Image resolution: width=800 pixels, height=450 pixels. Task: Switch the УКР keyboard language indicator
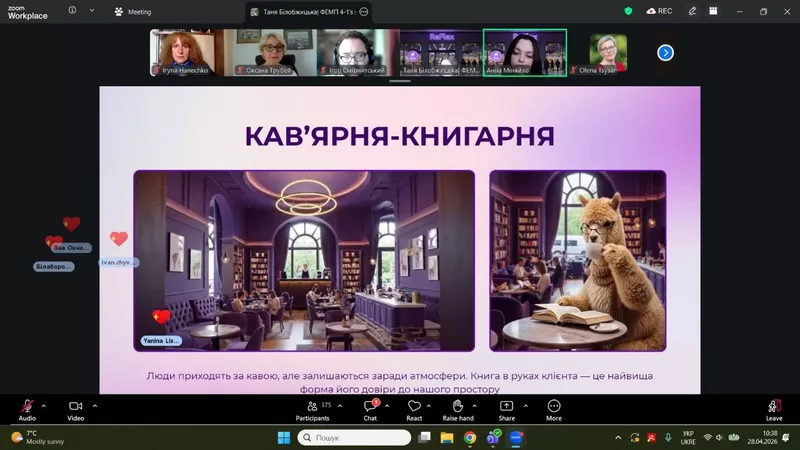coord(688,438)
